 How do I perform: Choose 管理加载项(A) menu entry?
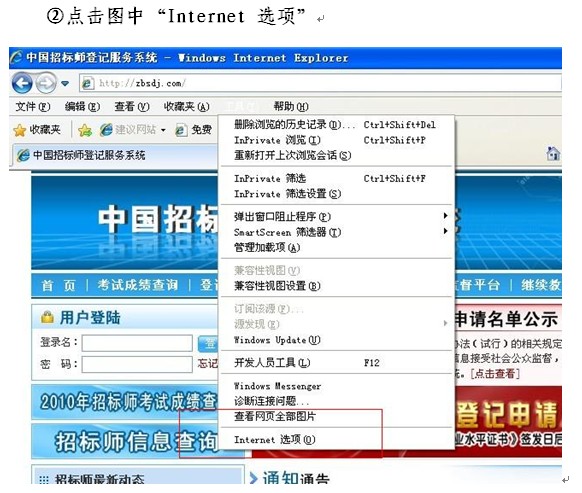(336, 248)
